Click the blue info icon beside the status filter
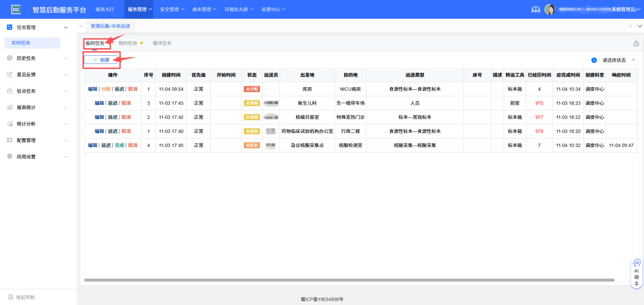Image resolution: width=644 pixels, height=305 pixels. pyautogui.click(x=593, y=59)
